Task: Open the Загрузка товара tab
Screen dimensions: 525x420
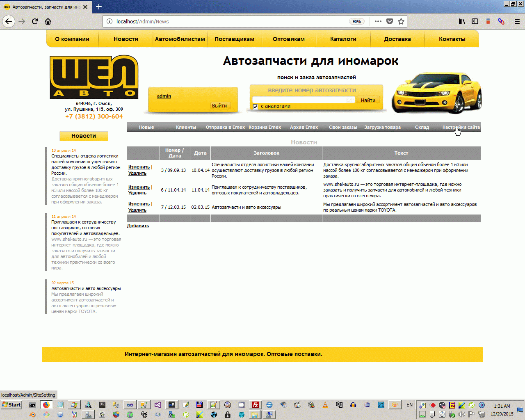Action: [x=382, y=127]
